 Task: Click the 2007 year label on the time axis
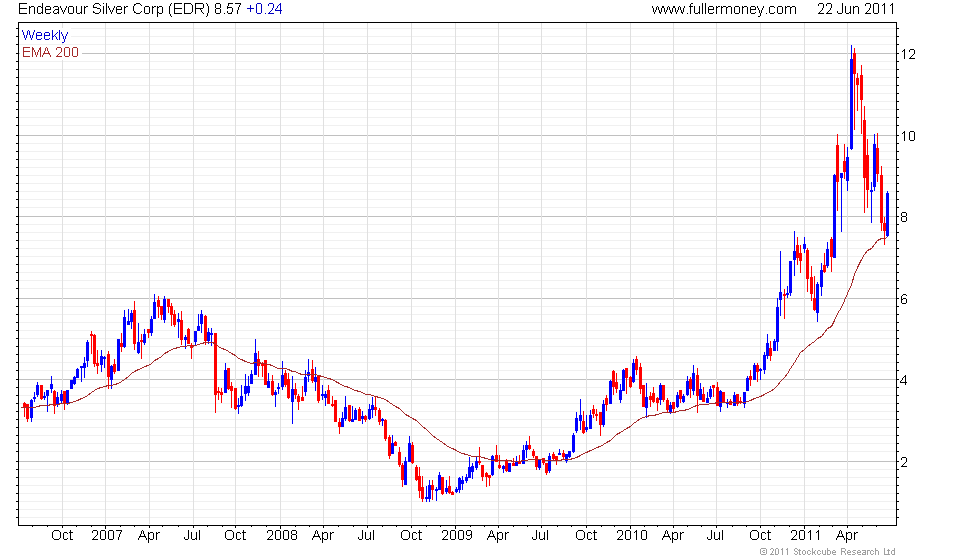106,535
